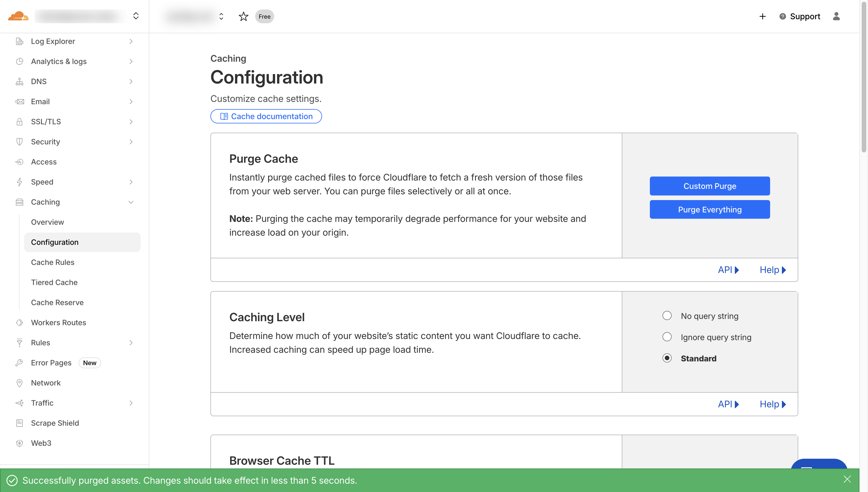Dismiss the purge success notification
The image size is (868, 492).
(848, 479)
